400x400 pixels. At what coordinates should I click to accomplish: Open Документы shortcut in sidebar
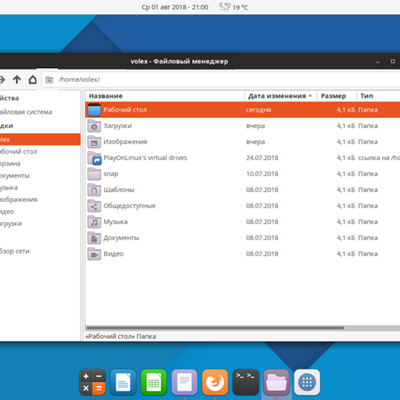(15, 175)
